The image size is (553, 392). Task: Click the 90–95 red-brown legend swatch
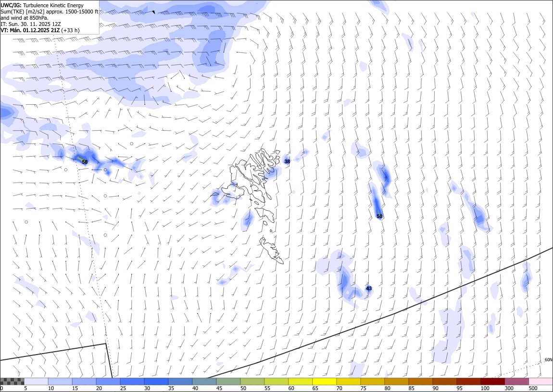tap(445, 381)
